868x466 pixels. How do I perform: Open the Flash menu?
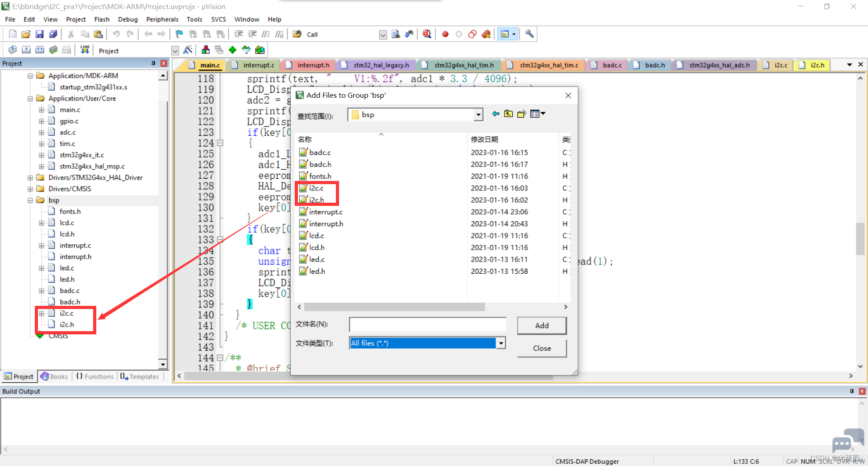tap(102, 19)
